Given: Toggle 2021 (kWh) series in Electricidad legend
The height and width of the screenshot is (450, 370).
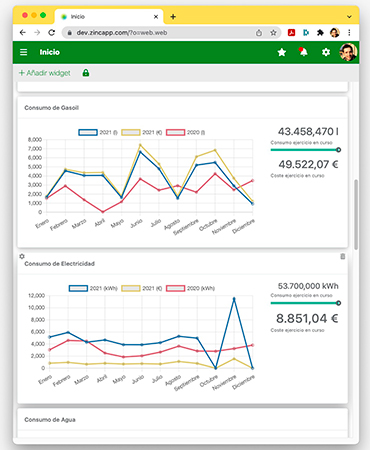Looking at the screenshot, I should coord(93,288).
